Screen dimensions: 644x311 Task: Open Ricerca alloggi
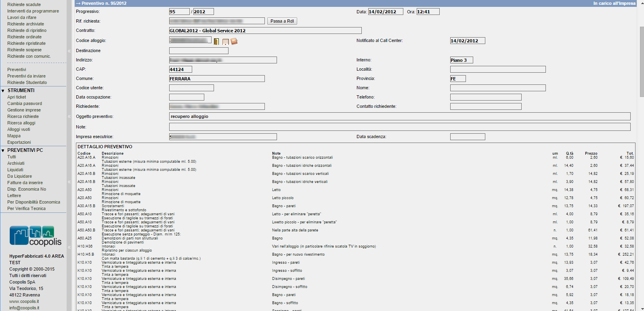point(21,123)
